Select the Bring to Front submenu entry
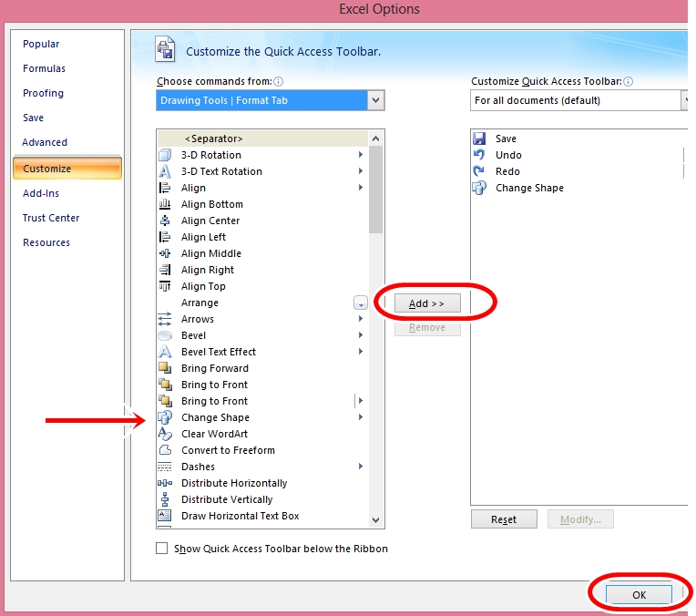 tap(262, 401)
